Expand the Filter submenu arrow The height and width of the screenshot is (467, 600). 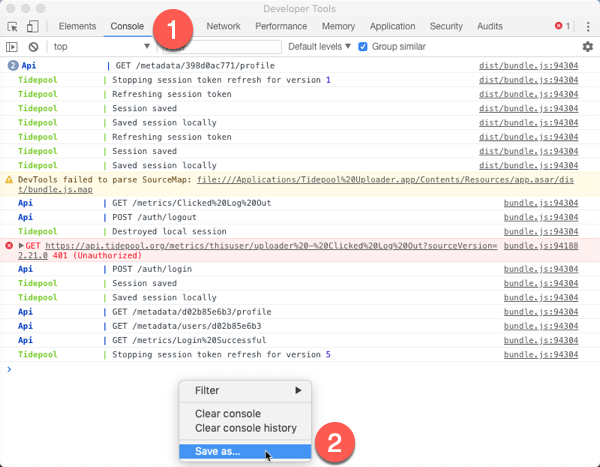pyautogui.click(x=298, y=390)
